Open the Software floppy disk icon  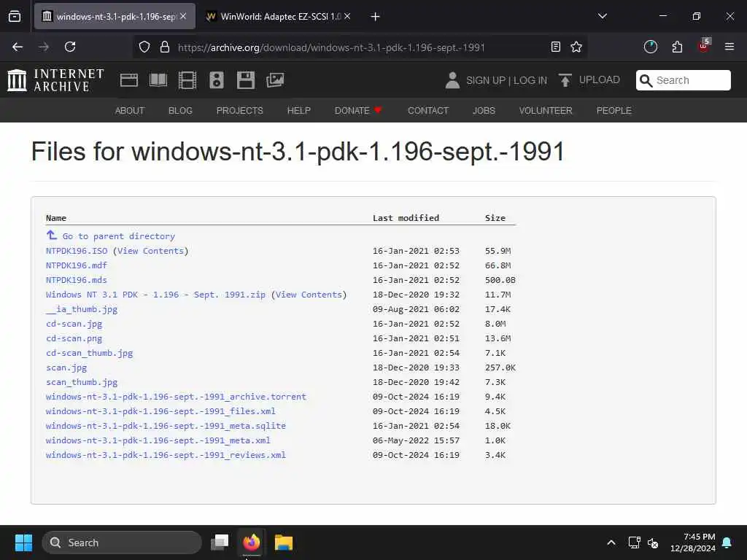pyautogui.click(x=246, y=80)
